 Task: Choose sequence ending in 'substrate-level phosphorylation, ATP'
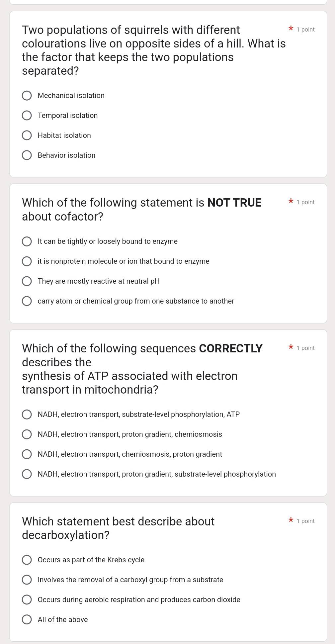[27, 414]
